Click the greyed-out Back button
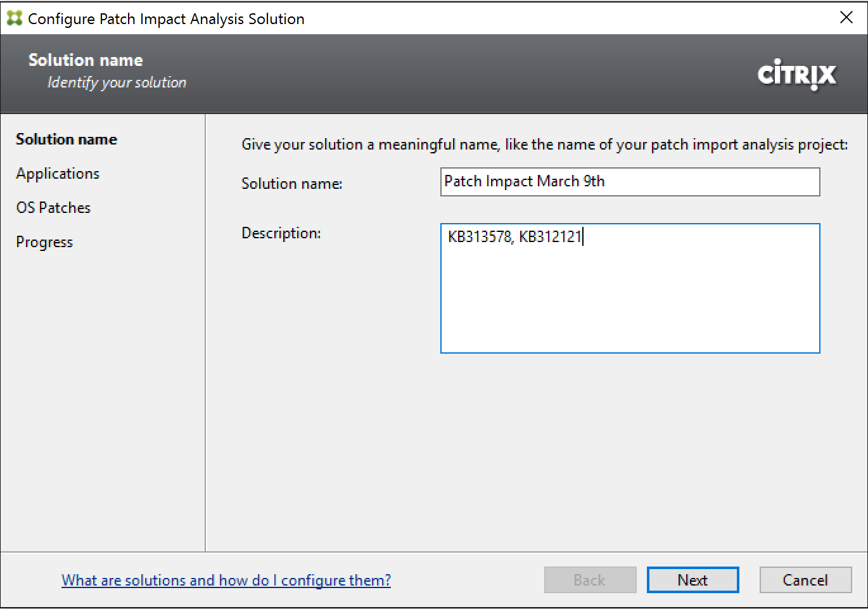This screenshot has height=609, width=868. click(x=589, y=580)
